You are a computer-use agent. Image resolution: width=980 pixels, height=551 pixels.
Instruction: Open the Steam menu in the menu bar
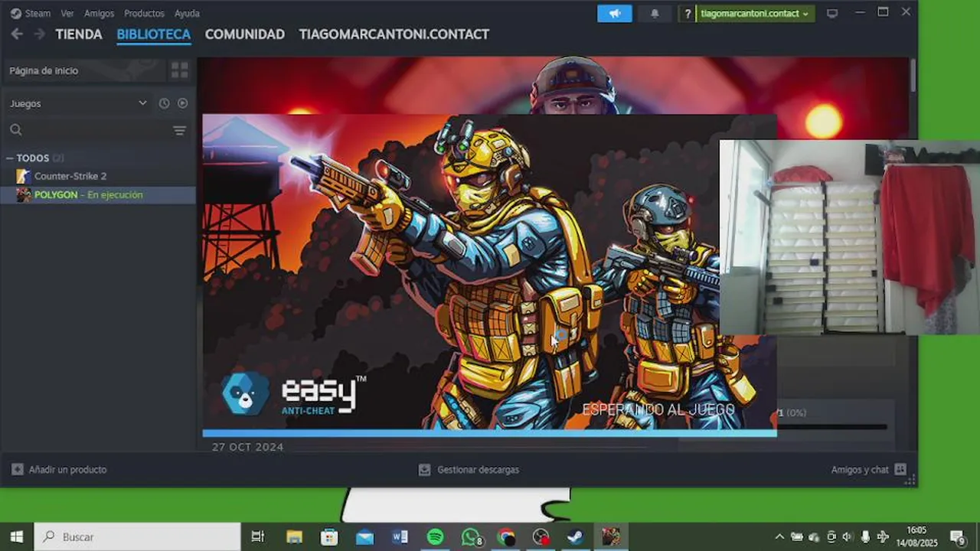coord(31,13)
